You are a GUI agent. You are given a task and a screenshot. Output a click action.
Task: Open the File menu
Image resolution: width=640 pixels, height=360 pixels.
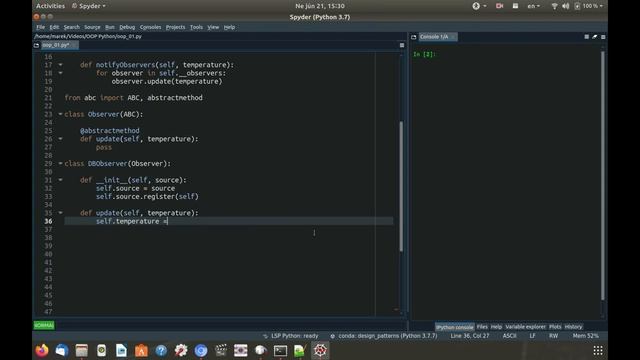pyautogui.click(x=40, y=27)
